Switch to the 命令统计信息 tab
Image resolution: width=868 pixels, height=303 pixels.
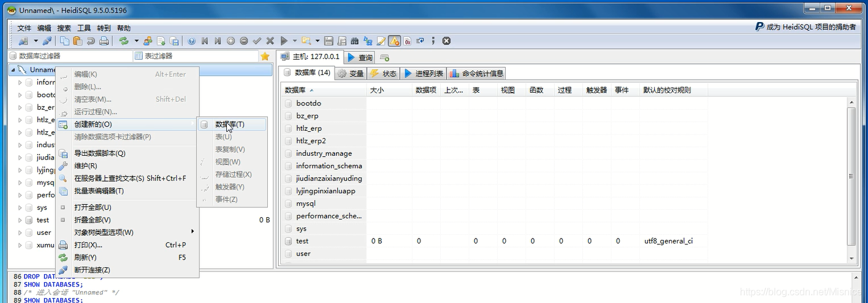(x=477, y=74)
